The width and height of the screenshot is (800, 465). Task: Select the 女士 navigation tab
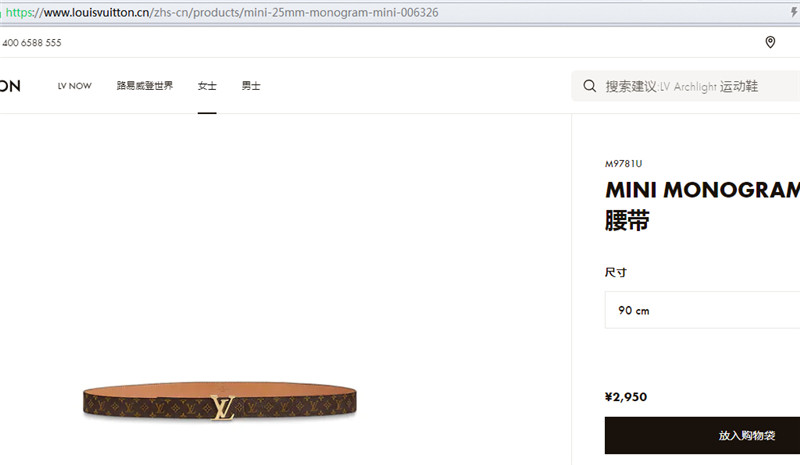(x=207, y=86)
